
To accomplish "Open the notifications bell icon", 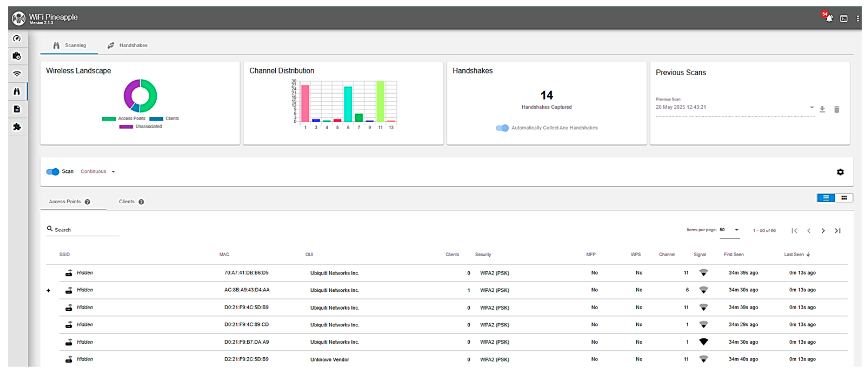I will [829, 19].
